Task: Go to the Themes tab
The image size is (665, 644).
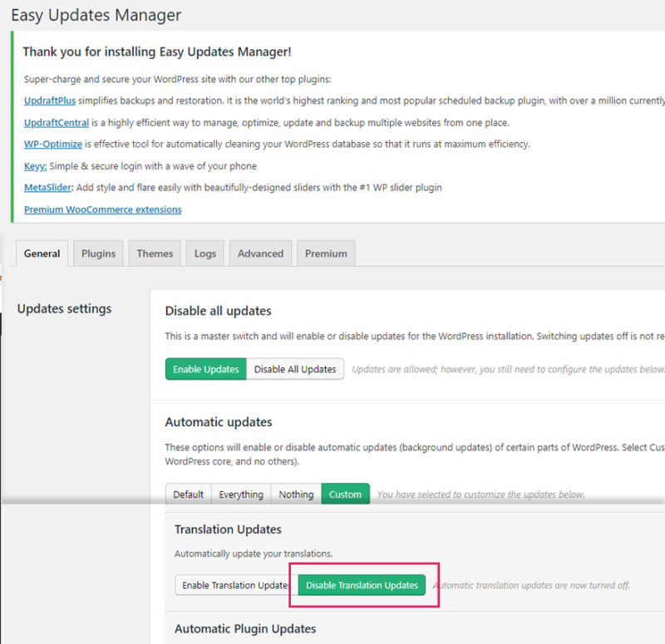Action: click(155, 253)
